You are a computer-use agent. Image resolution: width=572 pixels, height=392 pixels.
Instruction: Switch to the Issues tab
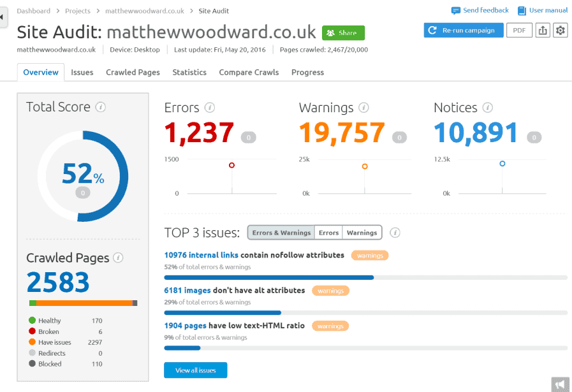coord(82,72)
